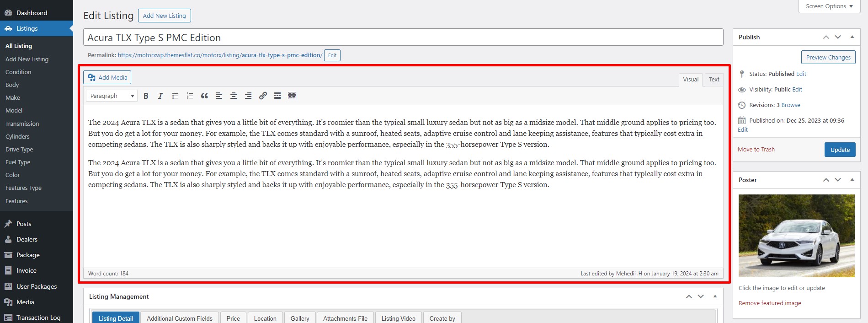Open the Additional Custom Fields tab
Image resolution: width=868 pixels, height=323 pixels.
point(180,318)
